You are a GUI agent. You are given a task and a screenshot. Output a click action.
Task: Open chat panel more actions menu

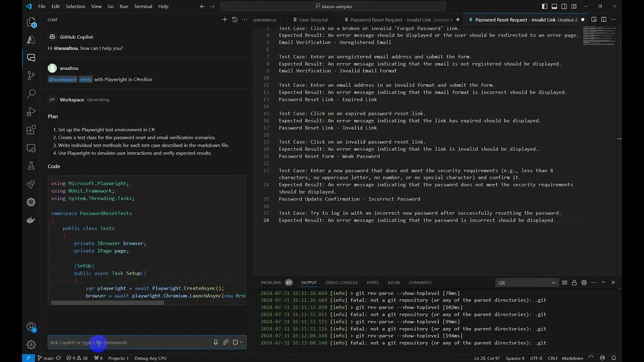[x=245, y=20]
